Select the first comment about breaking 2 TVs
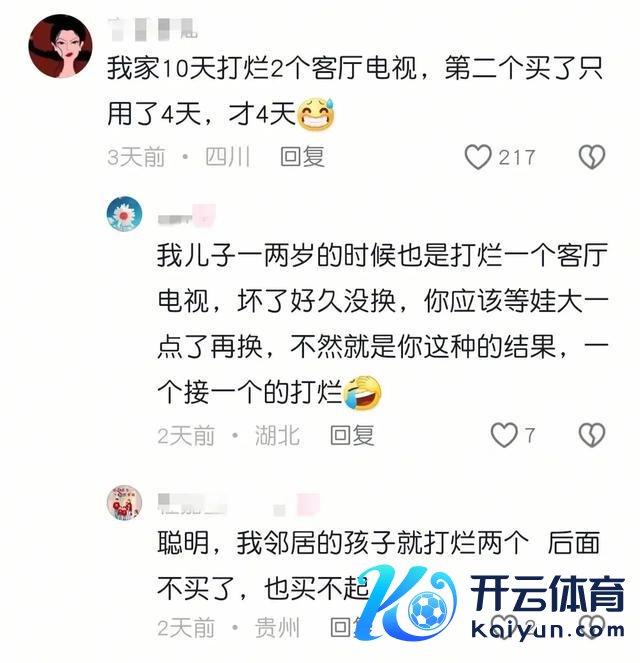Image resolution: width=640 pixels, height=663 pixels. 355,90
